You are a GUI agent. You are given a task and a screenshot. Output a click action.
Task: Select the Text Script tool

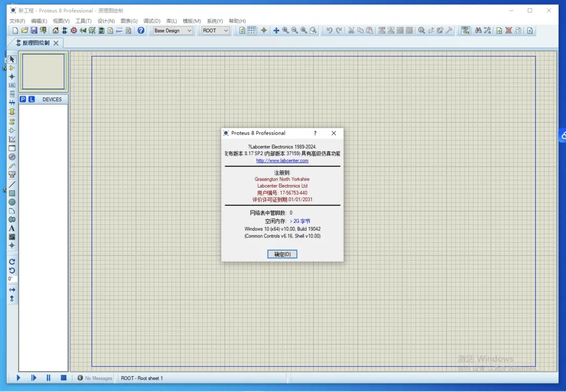tap(12, 94)
